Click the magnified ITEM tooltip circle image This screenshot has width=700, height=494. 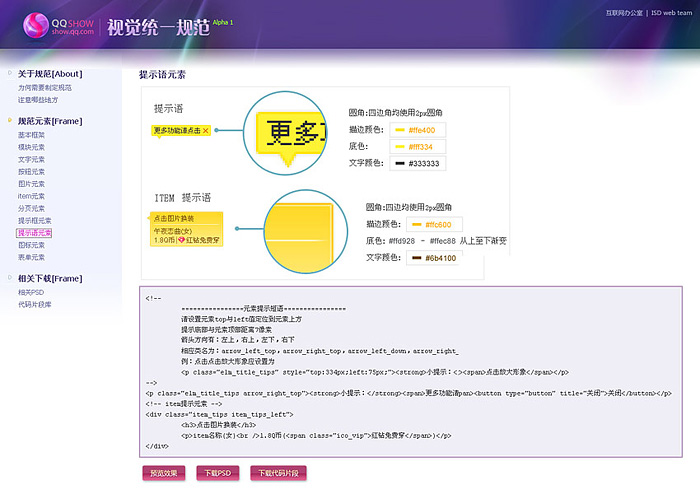click(298, 228)
